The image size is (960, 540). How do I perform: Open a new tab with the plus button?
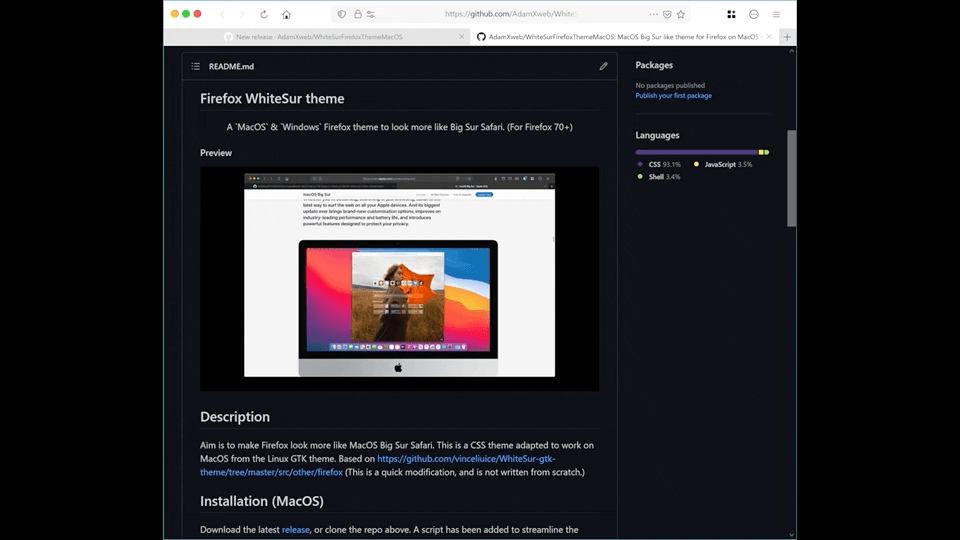coord(787,37)
